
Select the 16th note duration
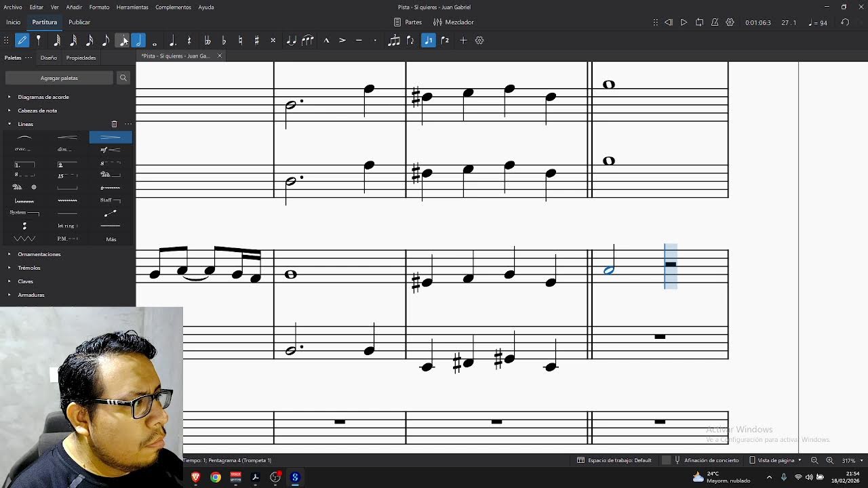[90, 41]
